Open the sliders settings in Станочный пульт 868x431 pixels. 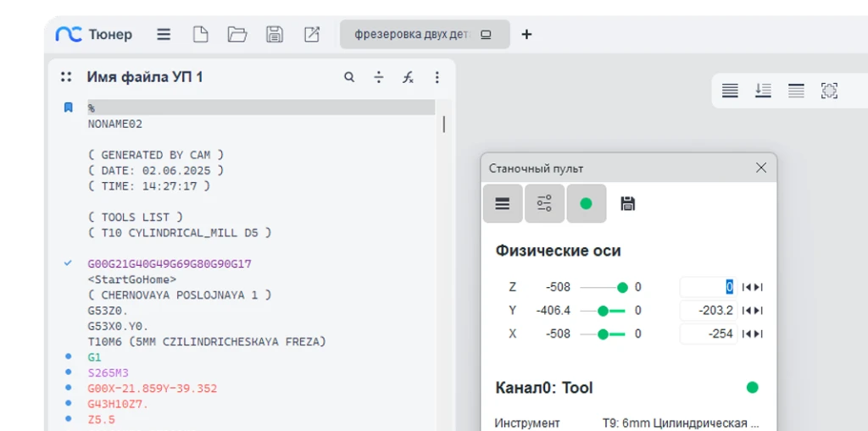tap(544, 203)
